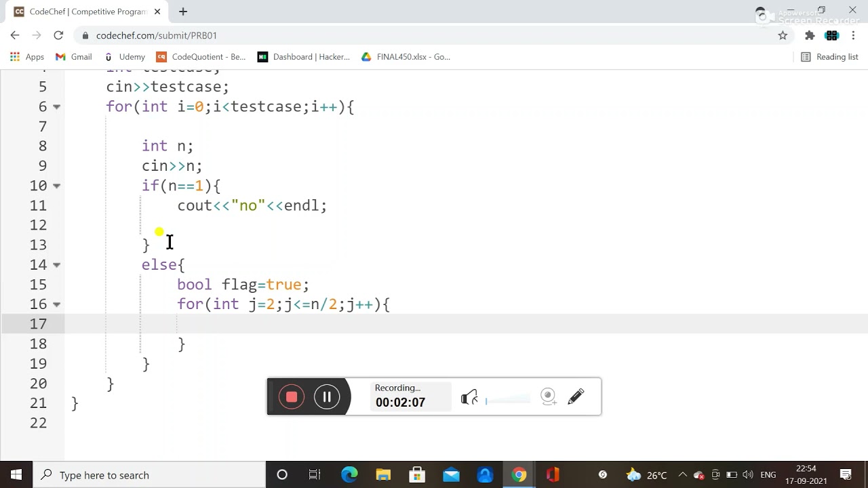This screenshot has height=488, width=868.
Task: Stop the screen recording with the red stop button
Action: click(292, 396)
